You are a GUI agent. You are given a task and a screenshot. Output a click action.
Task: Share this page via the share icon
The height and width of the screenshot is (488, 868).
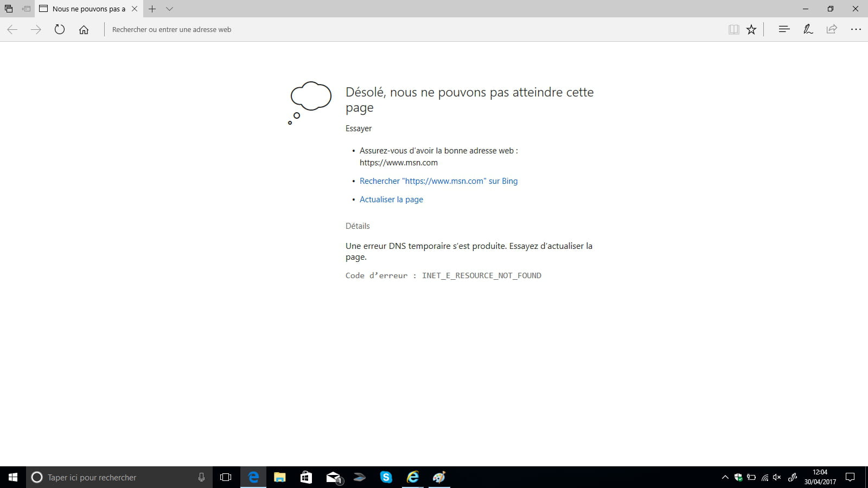(832, 30)
